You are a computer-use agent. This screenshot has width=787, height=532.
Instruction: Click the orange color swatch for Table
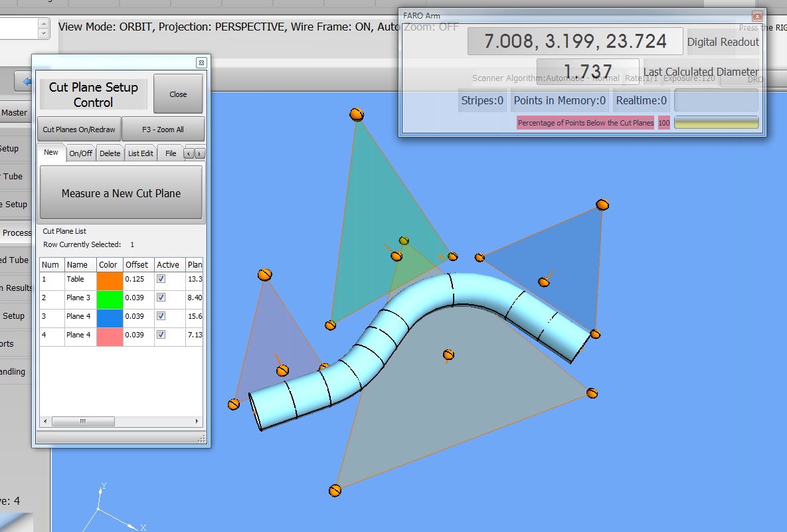[110, 280]
